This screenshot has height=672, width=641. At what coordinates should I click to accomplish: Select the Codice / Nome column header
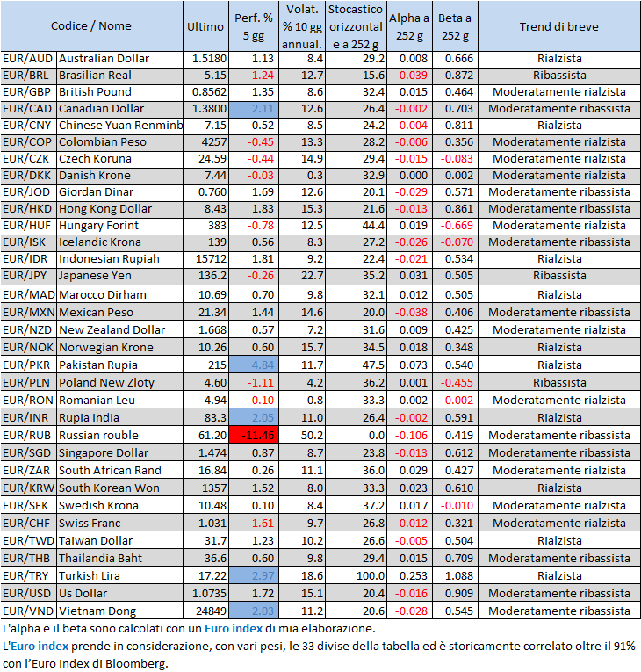pyautogui.click(x=91, y=26)
